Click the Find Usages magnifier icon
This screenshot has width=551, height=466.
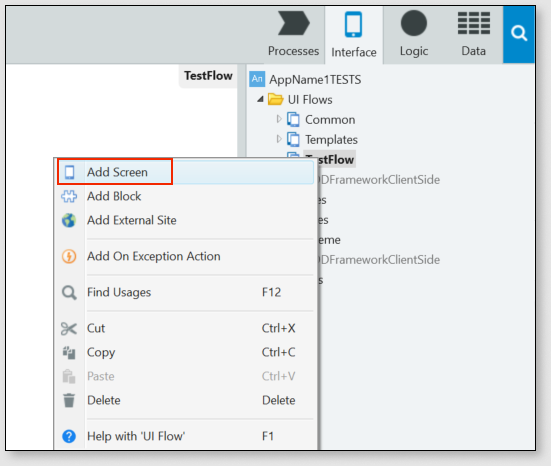(69, 292)
